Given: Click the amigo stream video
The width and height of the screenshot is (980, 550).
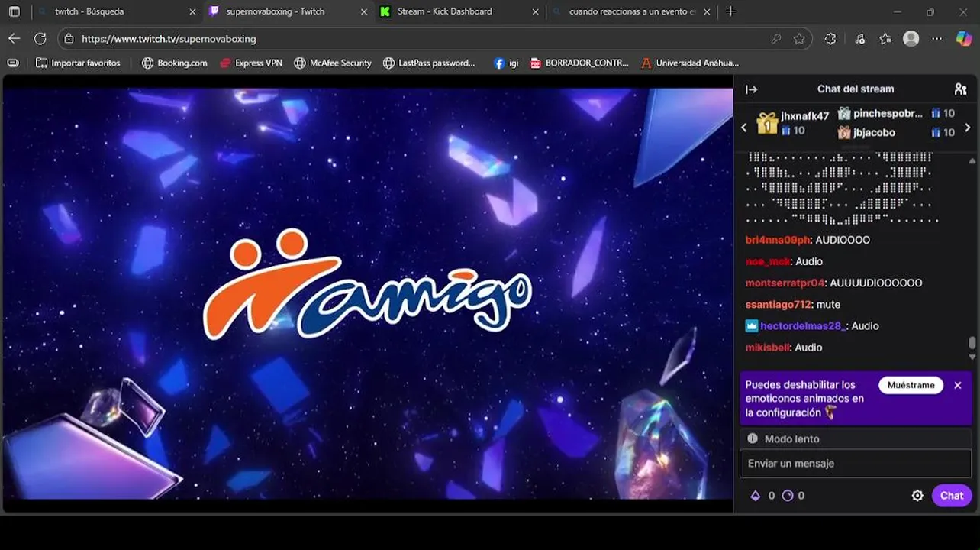Looking at the screenshot, I should pyautogui.click(x=367, y=293).
